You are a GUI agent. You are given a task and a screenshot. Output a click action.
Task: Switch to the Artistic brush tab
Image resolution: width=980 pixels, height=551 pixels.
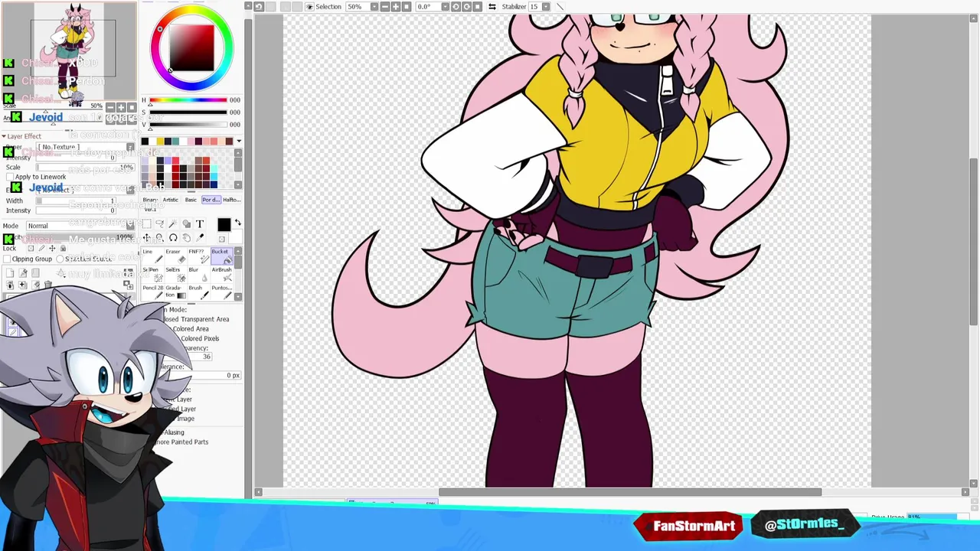170,200
